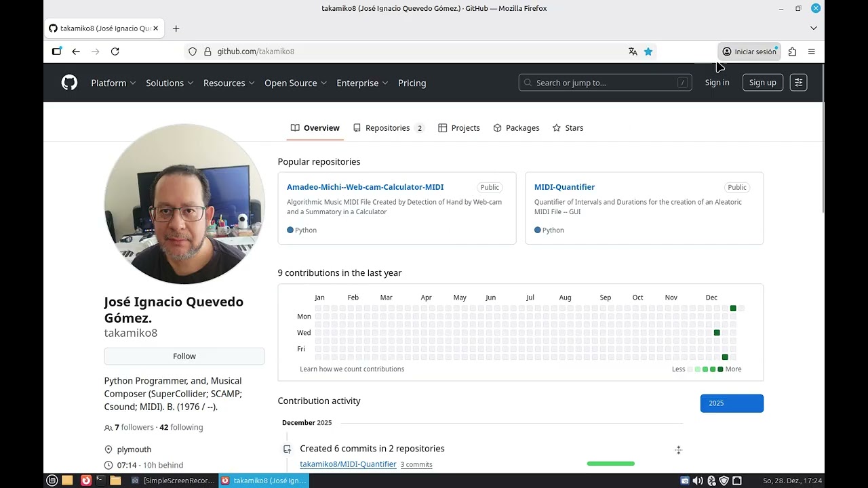
Task: Click the expand icon beside created commits
Action: tap(678, 450)
